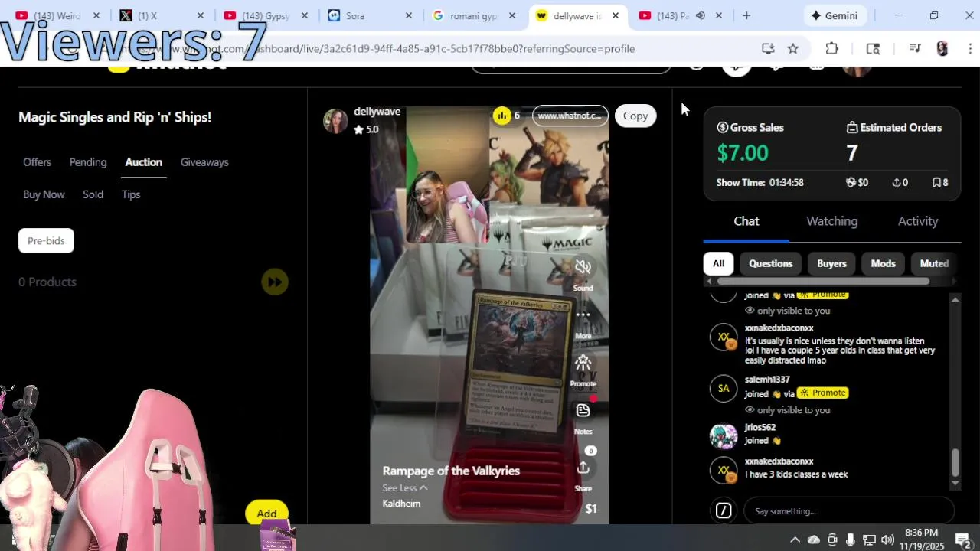Open the taskbar notification center icon
Image resolution: width=980 pixels, height=551 pixels.
pos(962,540)
